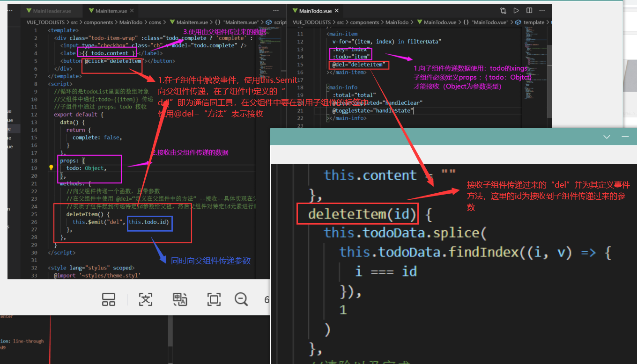Click the compare changes icon in MainTodo editor
This screenshot has width=637, height=364.
[504, 10]
